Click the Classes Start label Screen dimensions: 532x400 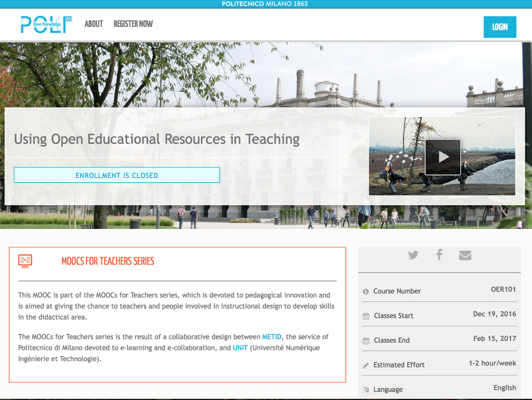[393, 316]
